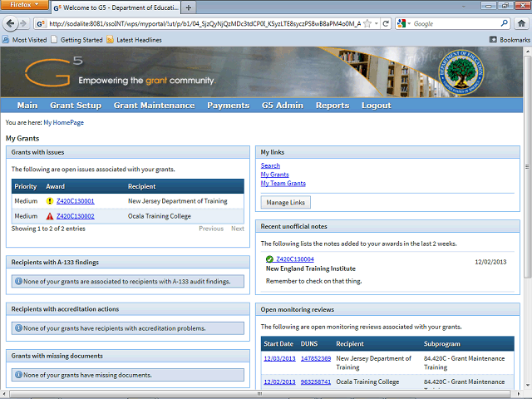The image size is (532, 399).
Task: Select the Payments menu item
Action: [228, 106]
